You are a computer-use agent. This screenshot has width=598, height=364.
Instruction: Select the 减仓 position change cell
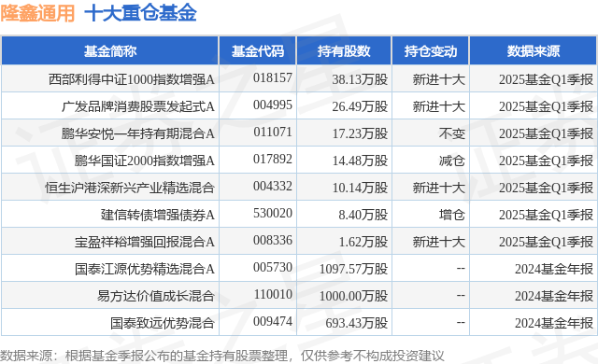452,161
